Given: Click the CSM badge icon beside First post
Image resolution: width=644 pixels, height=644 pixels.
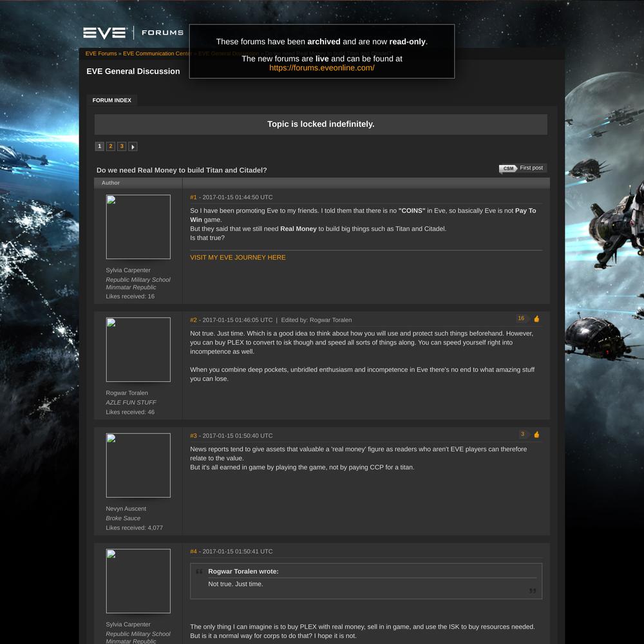Looking at the screenshot, I should click(508, 168).
